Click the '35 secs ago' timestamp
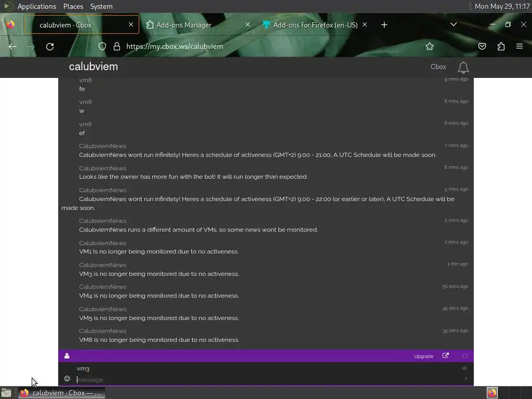This screenshot has height=399, width=532. coord(455,330)
